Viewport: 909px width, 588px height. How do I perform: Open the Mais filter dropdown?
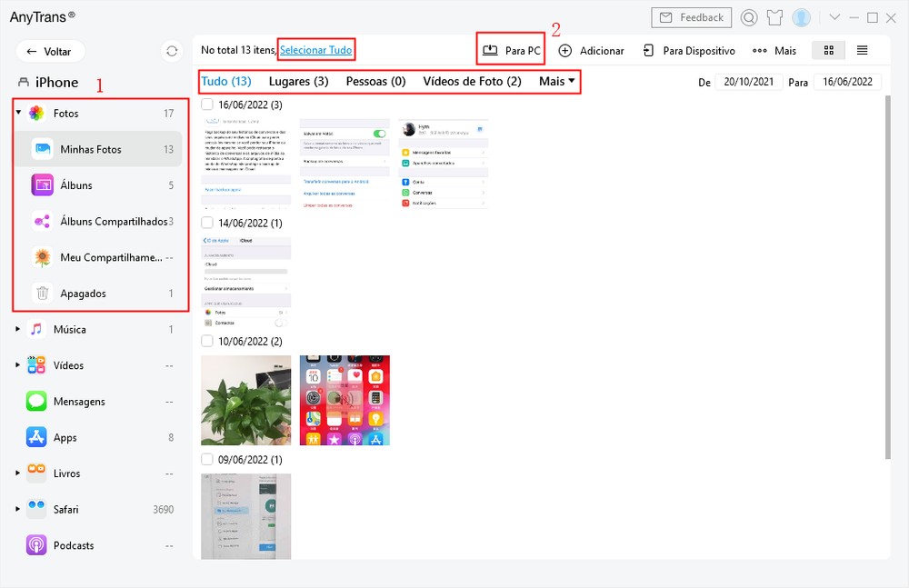pos(557,81)
